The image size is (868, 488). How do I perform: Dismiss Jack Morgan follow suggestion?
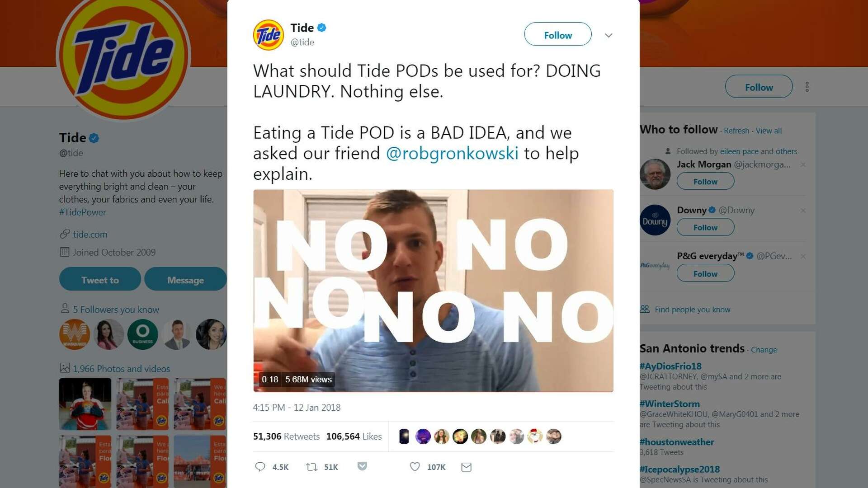tap(803, 164)
